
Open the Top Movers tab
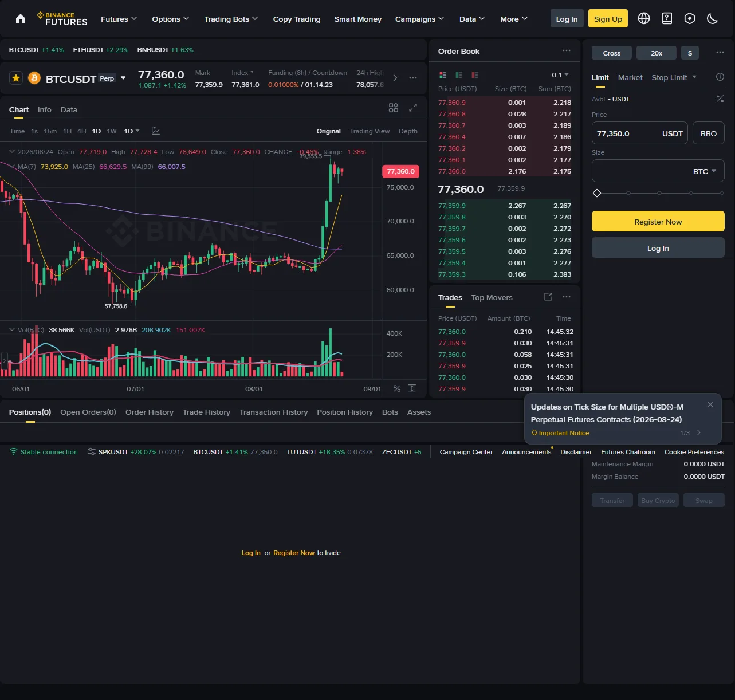pos(492,297)
